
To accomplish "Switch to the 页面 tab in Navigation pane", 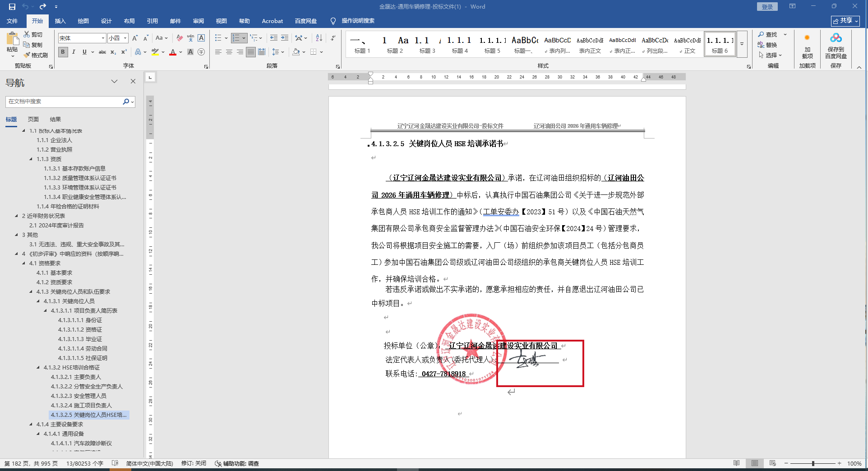I will (x=33, y=120).
